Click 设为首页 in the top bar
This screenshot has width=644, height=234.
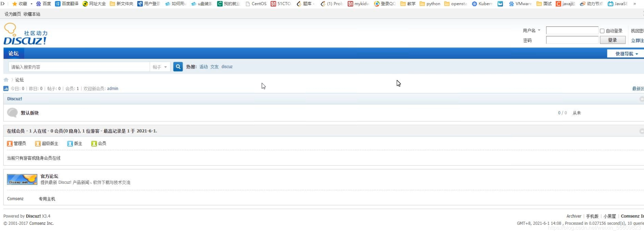(x=13, y=14)
